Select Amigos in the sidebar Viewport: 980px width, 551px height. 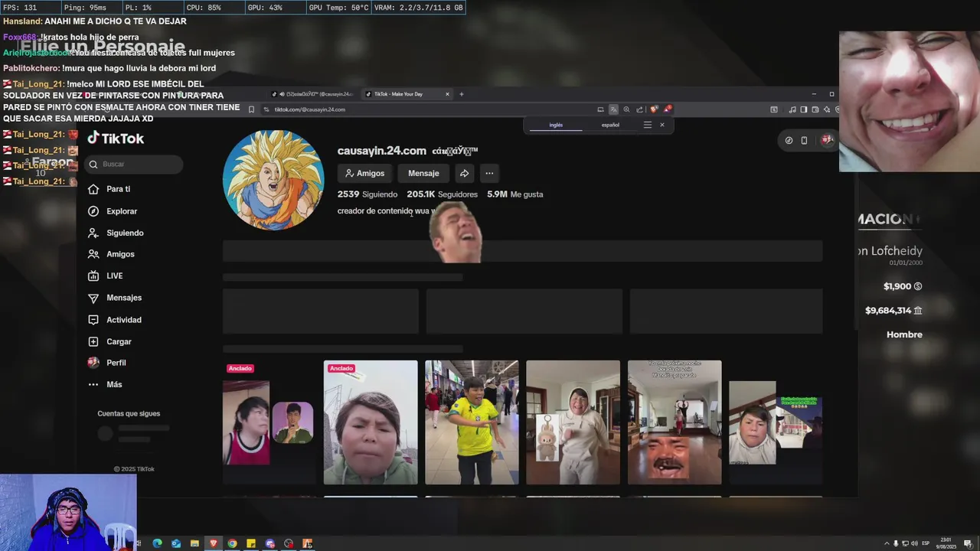[111, 254]
